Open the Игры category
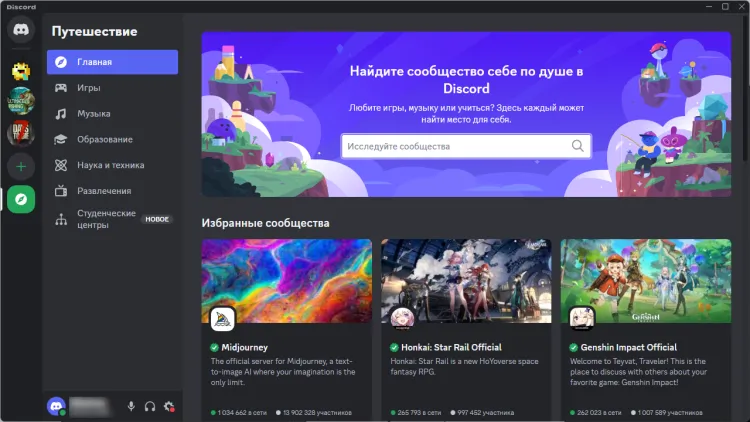 point(112,88)
